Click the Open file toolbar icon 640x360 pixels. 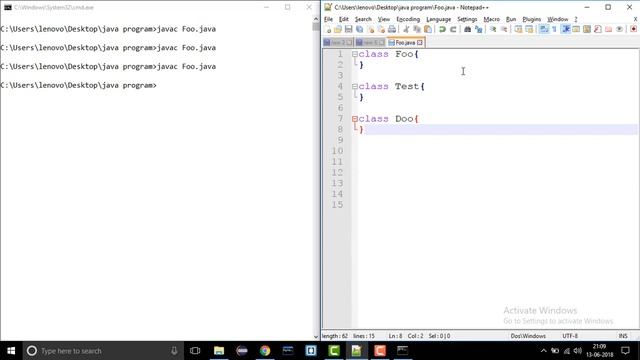pos(338,29)
